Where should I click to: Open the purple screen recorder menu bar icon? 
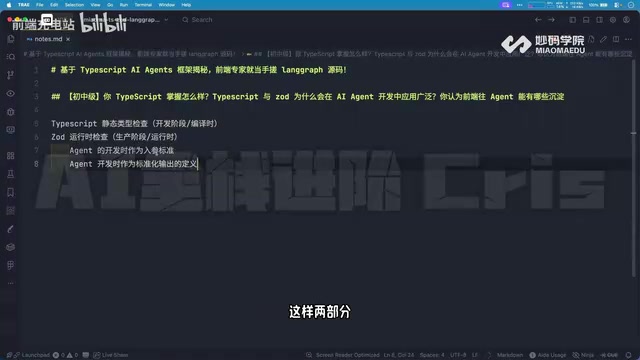pos(506,5)
